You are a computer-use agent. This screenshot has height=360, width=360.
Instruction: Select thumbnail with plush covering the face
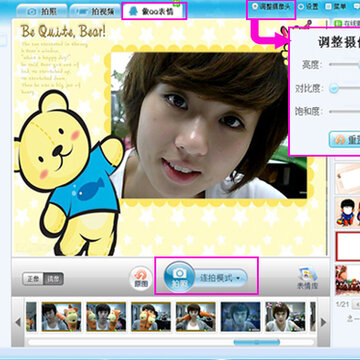(151, 317)
